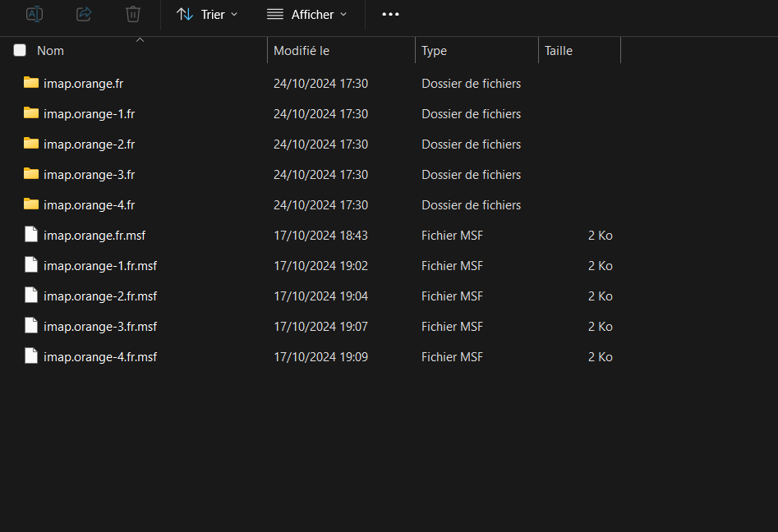Viewport: 778px width, 532px height.
Task: Click the Delete trash icon
Action: click(133, 14)
